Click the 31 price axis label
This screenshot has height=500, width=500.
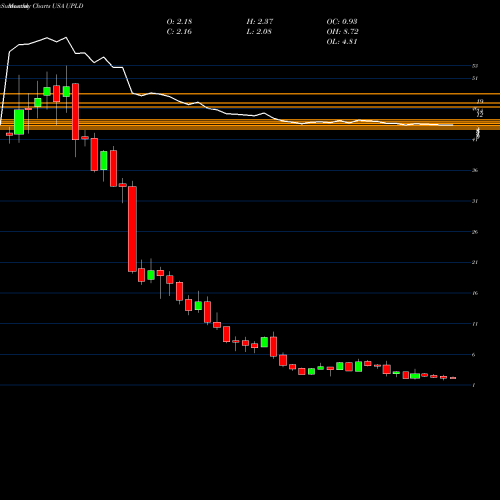475,201
